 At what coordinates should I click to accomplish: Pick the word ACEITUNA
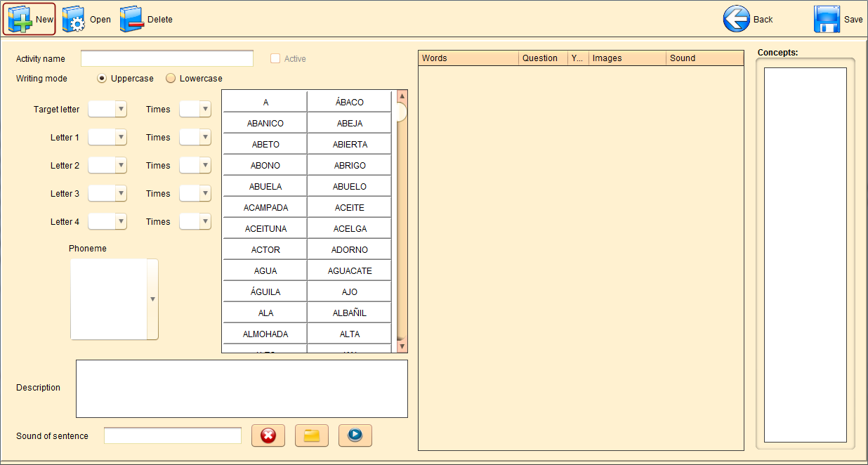(x=265, y=228)
